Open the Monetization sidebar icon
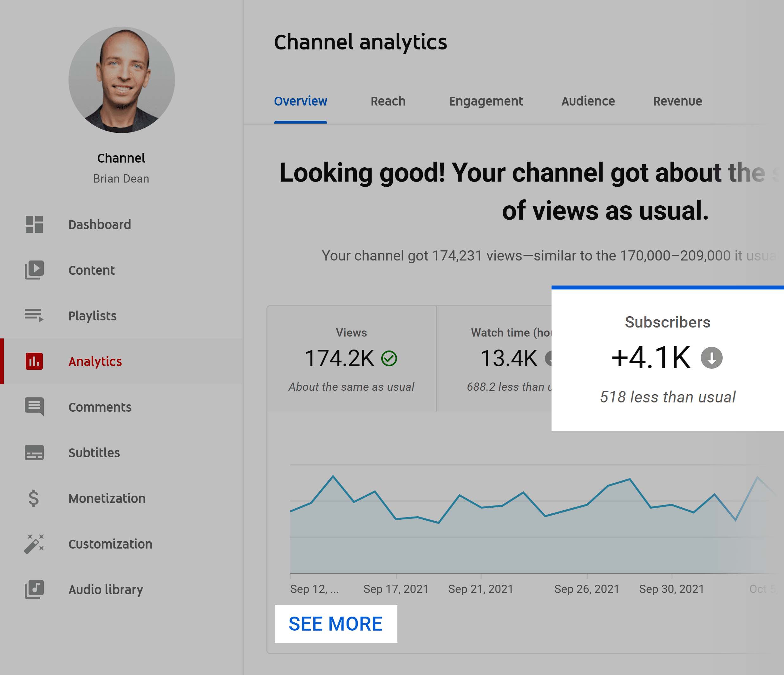The height and width of the screenshot is (675, 784). pyautogui.click(x=34, y=497)
